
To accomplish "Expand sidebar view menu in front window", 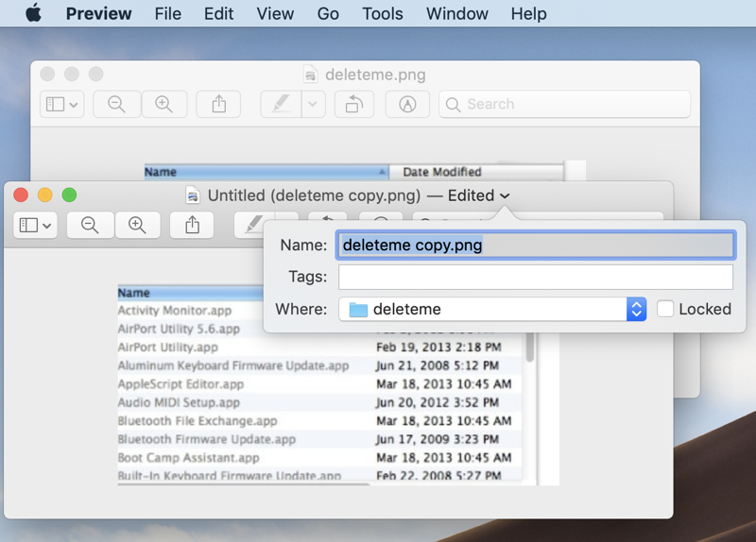I will click(36, 225).
